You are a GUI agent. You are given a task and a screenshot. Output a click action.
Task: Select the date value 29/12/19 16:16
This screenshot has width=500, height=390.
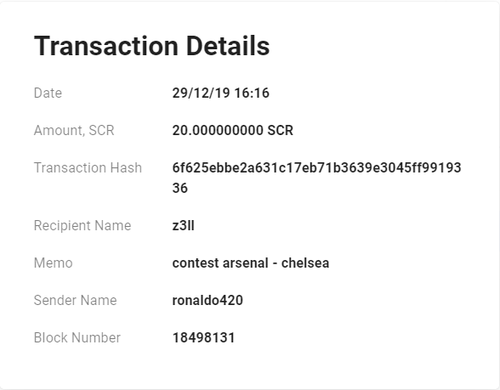(221, 93)
